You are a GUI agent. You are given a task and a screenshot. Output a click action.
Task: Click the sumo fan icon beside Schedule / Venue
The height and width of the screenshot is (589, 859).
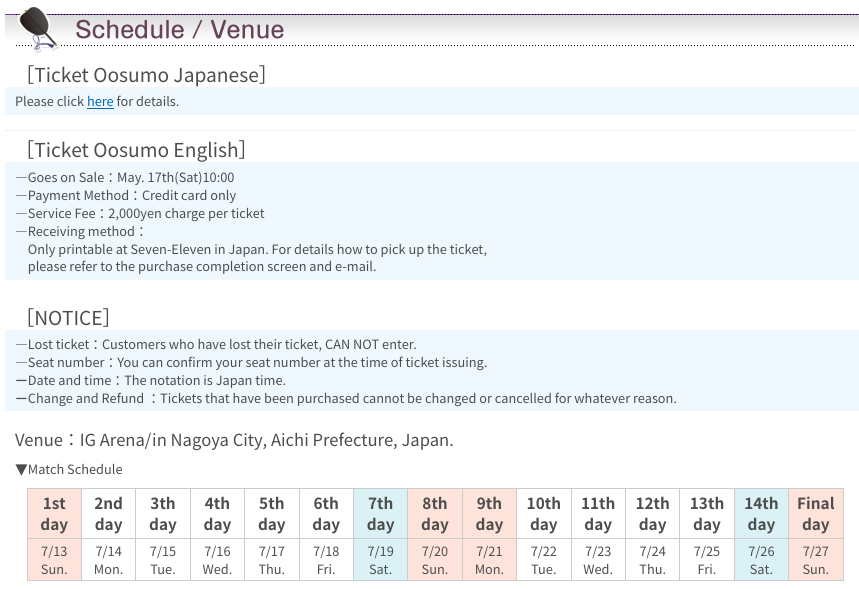(38, 28)
